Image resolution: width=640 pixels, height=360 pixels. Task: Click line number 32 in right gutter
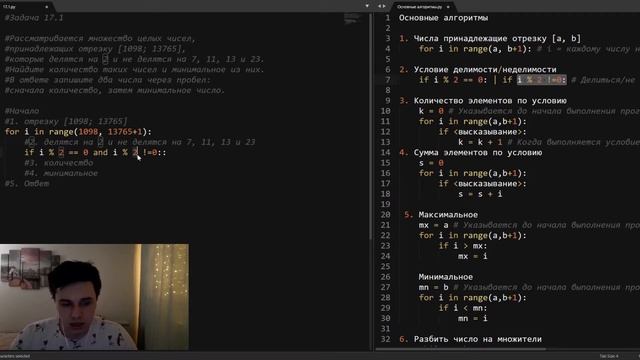click(x=386, y=339)
